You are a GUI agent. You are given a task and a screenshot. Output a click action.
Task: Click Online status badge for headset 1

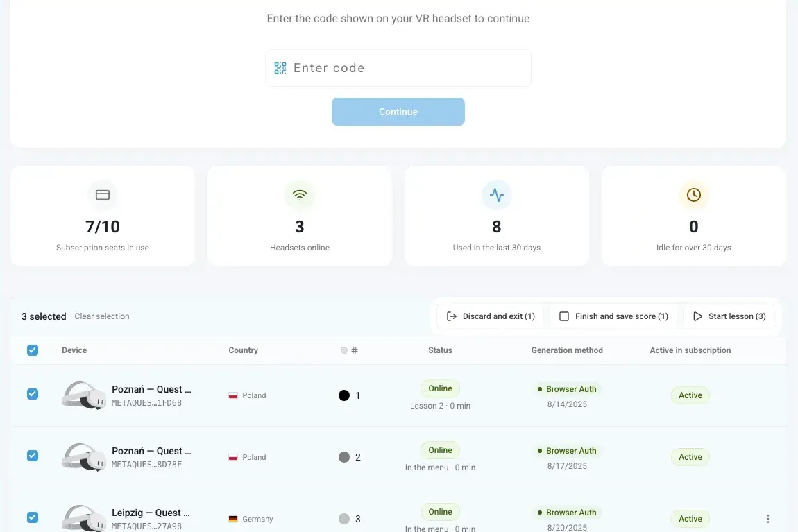[440, 388]
